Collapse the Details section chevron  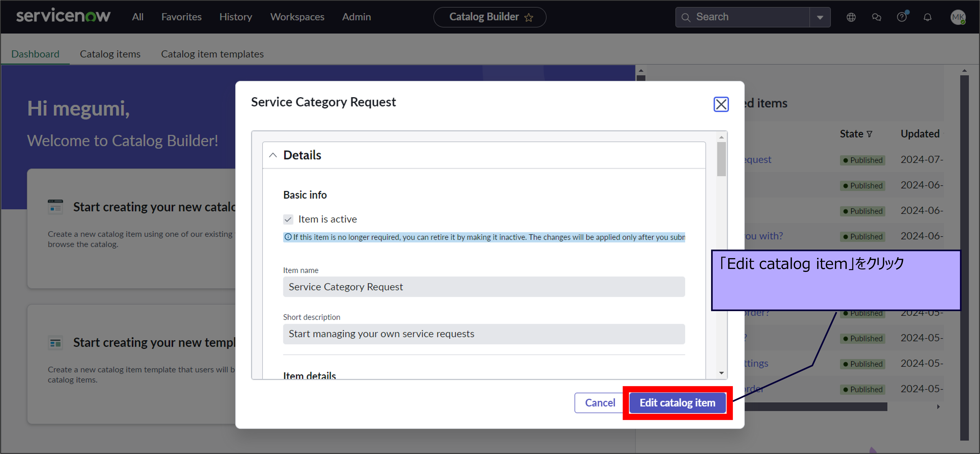coord(273,155)
